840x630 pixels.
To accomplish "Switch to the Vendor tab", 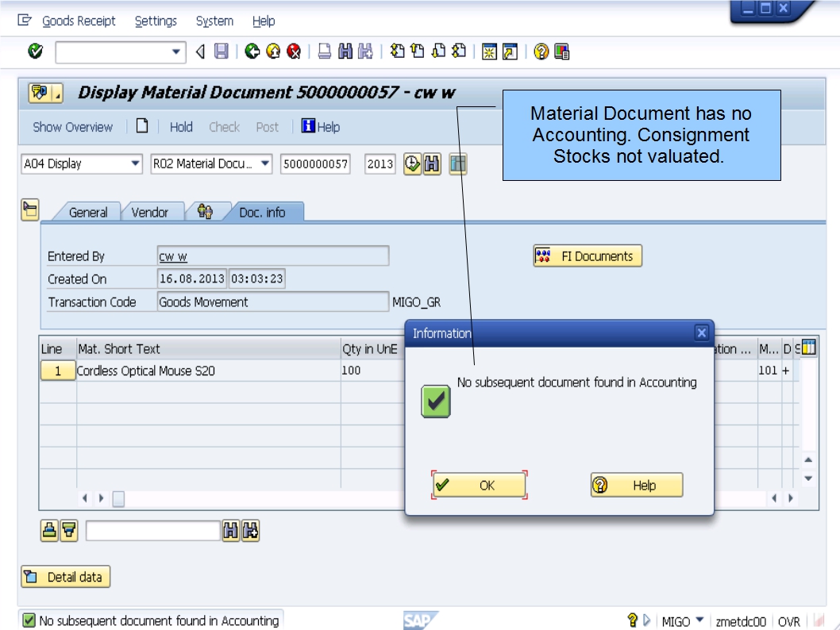I will (149, 213).
